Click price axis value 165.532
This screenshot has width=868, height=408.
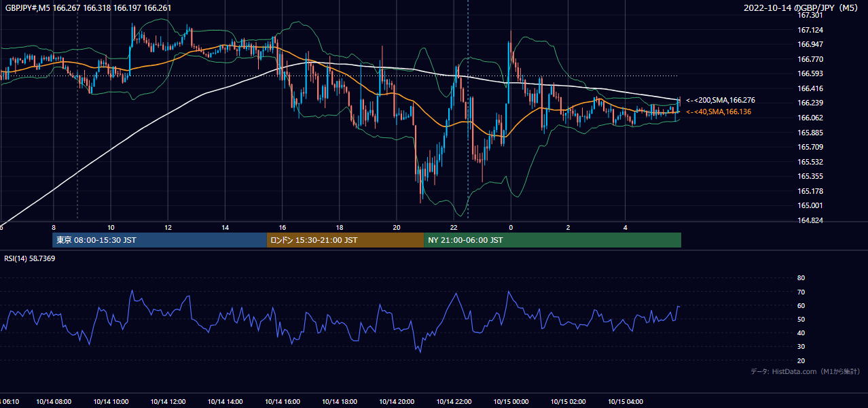[x=810, y=162]
